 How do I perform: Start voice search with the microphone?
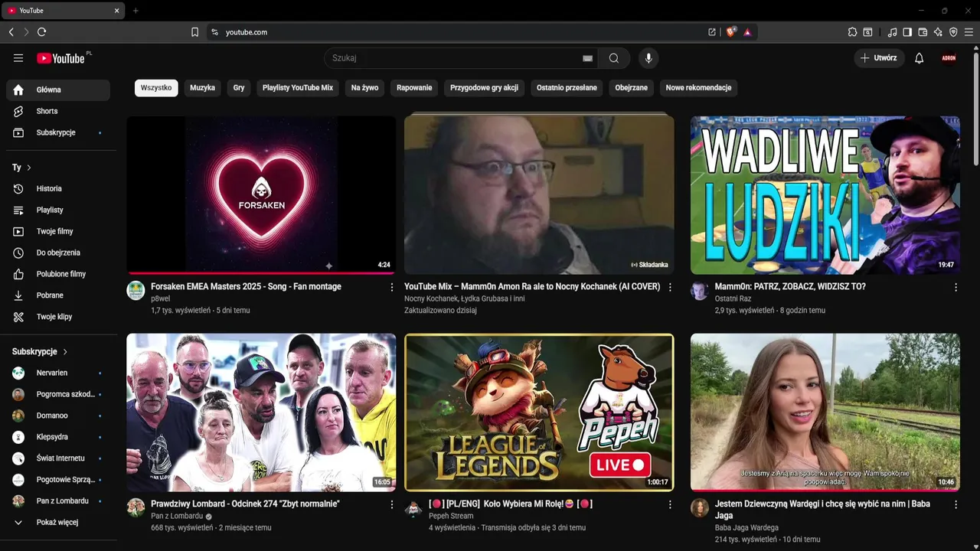click(648, 58)
